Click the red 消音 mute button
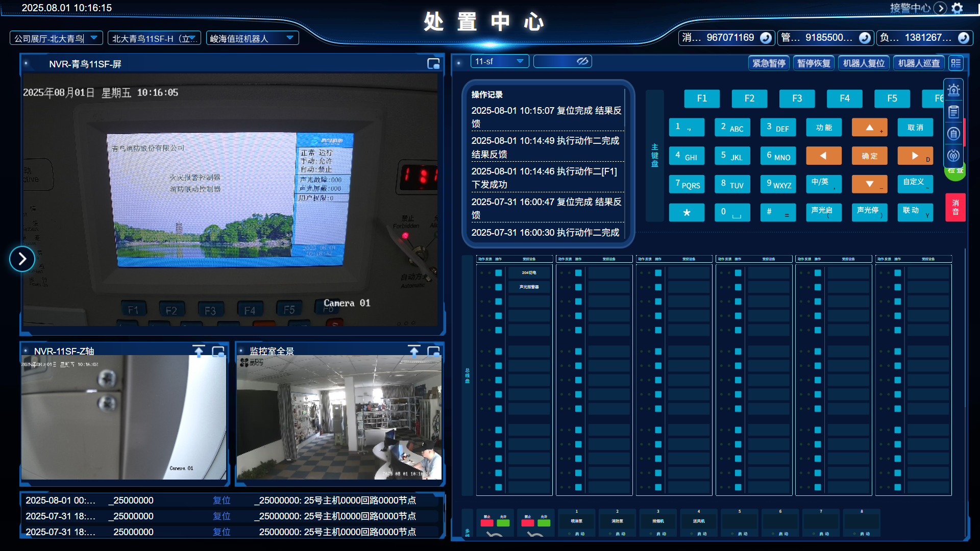The image size is (980, 551). click(955, 207)
